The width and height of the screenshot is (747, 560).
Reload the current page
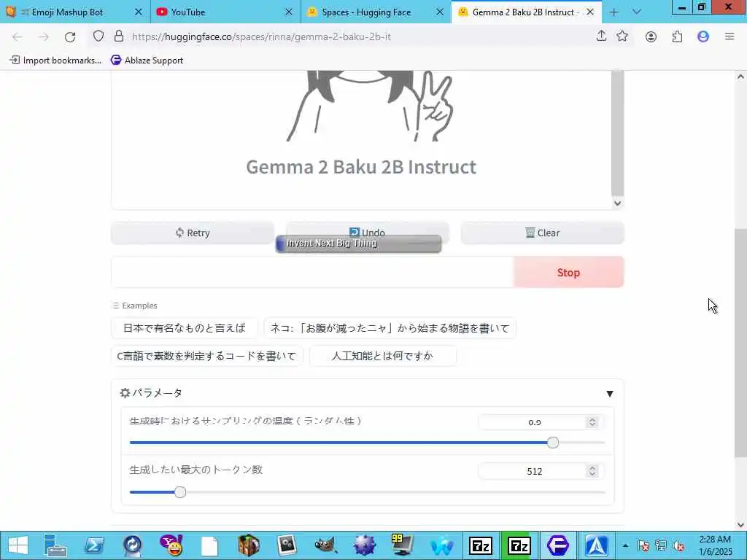tap(70, 36)
